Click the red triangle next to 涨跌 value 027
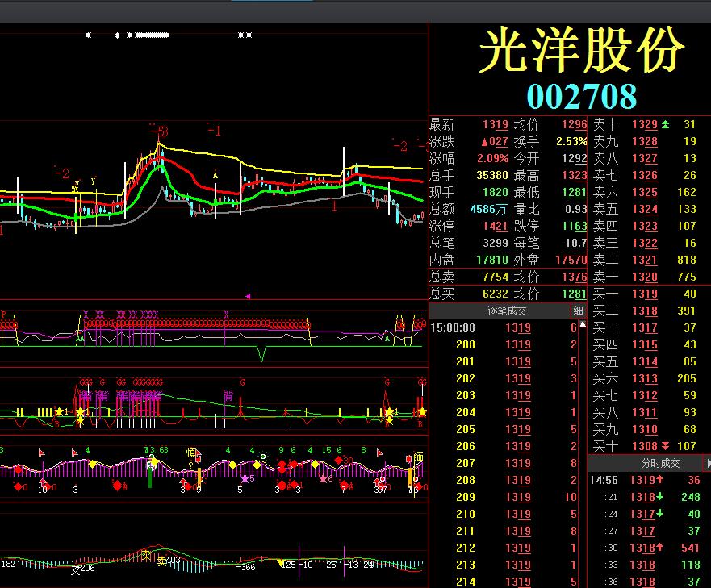This screenshot has width=711, height=588. point(484,142)
